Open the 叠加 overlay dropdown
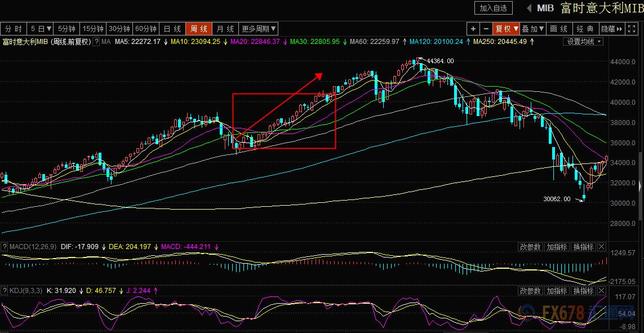 (533, 29)
